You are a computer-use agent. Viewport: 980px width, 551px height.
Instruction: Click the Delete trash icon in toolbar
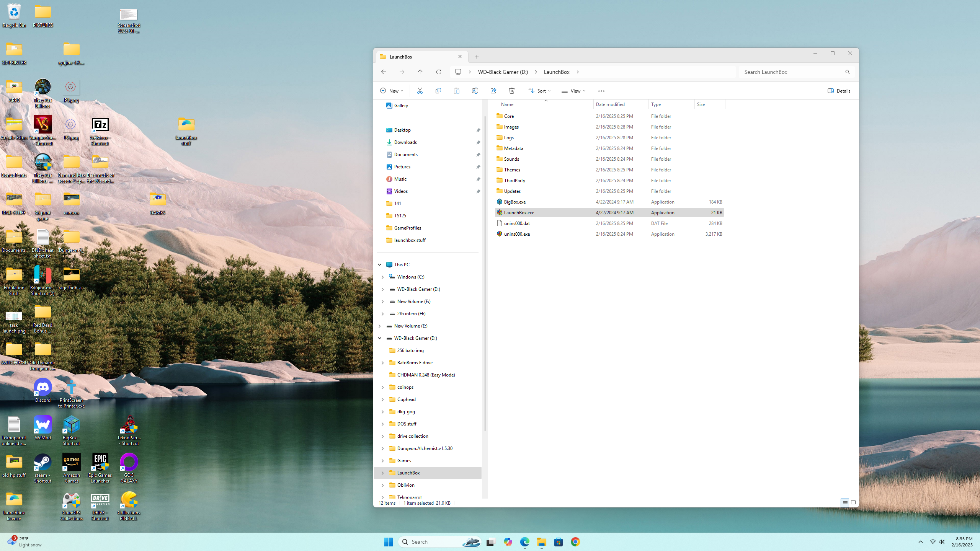tap(512, 91)
